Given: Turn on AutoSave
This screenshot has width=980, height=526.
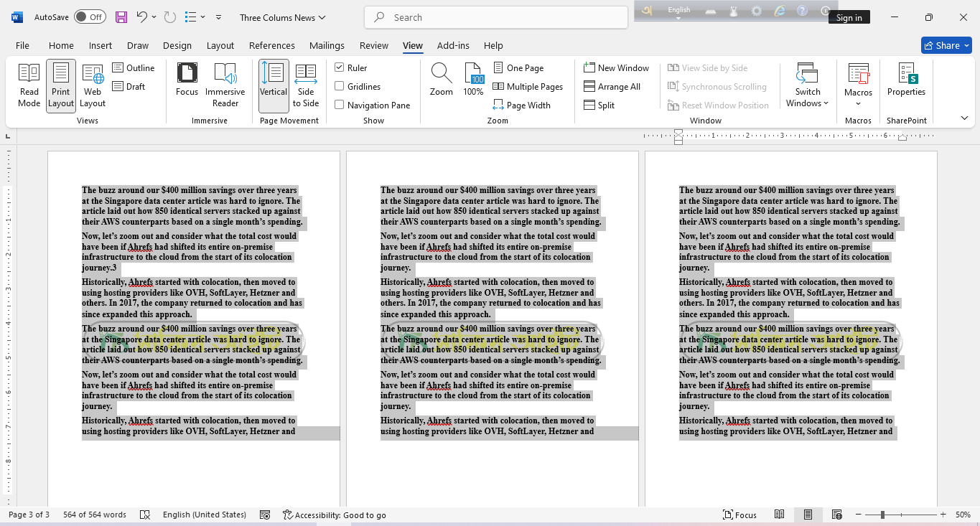Looking at the screenshot, I should pos(90,17).
